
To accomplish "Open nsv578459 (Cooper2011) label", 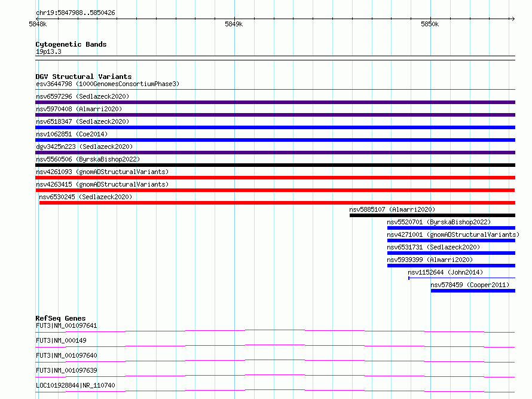I will tap(470, 285).
